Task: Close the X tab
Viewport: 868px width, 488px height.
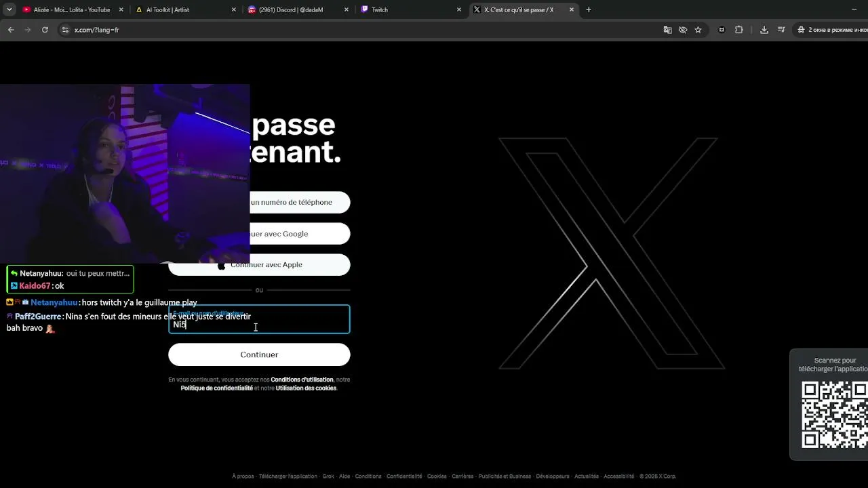Action: point(572,9)
